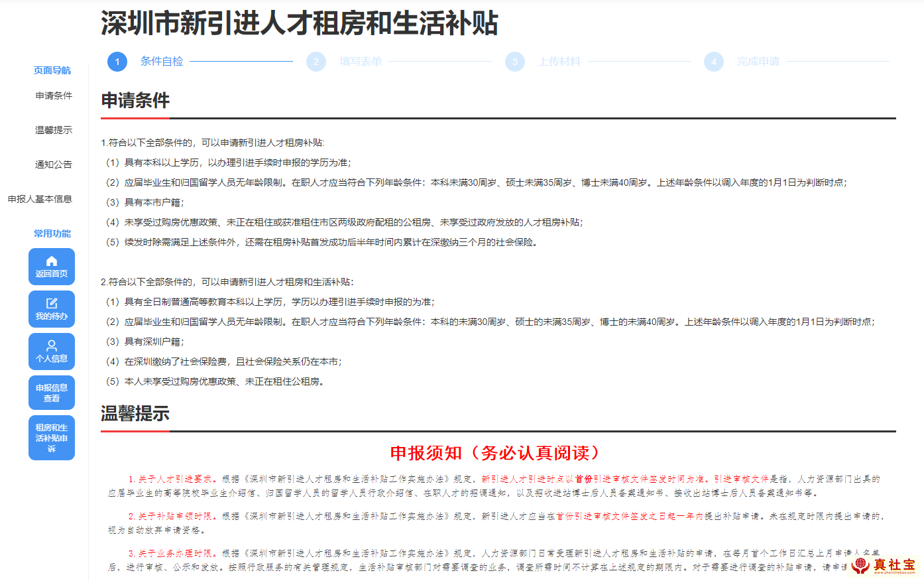Open 租房和生活补贴申诉 button

tap(52, 438)
